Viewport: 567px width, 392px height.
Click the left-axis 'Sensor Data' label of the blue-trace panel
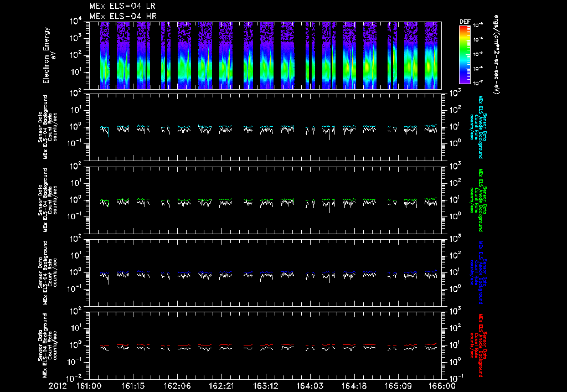pyautogui.click(x=40, y=272)
